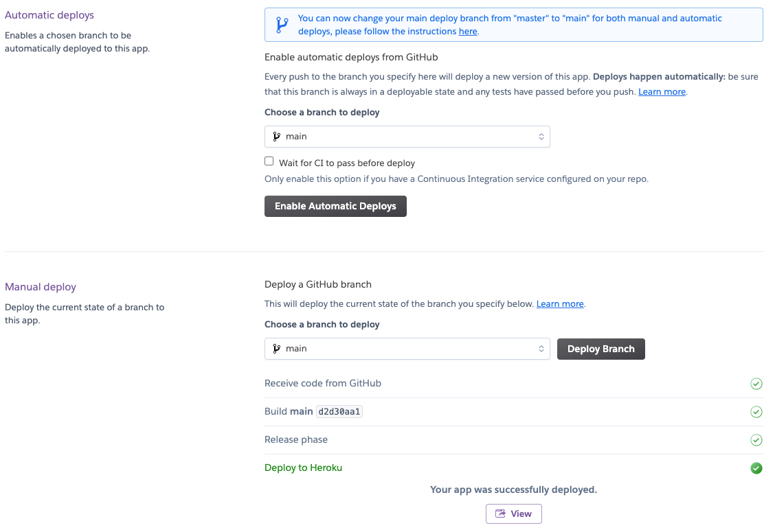Click the checkmark next to the Build main step

click(x=756, y=412)
